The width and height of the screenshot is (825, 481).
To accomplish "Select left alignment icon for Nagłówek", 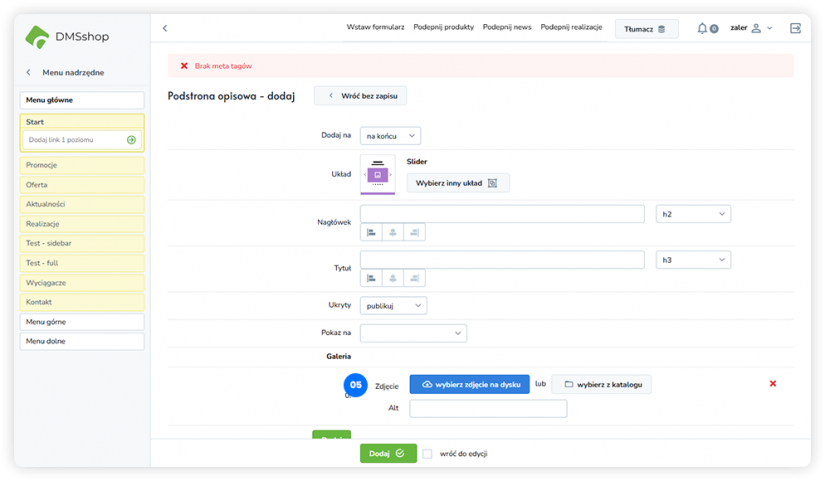I will pyautogui.click(x=371, y=232).
